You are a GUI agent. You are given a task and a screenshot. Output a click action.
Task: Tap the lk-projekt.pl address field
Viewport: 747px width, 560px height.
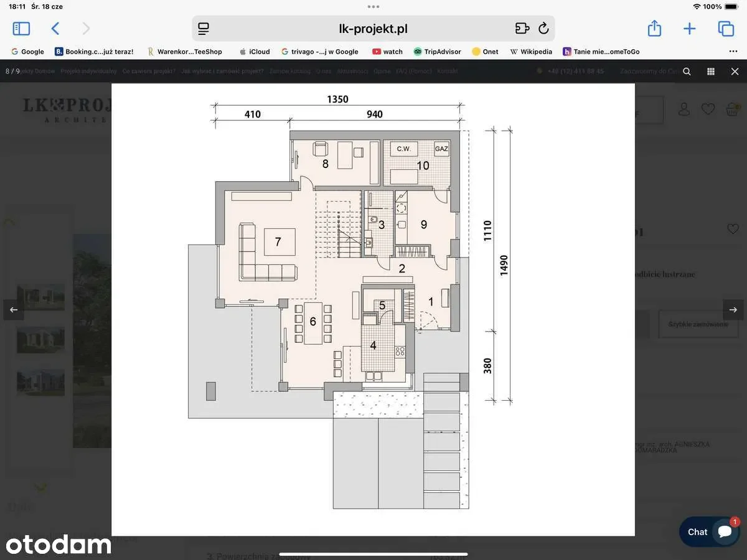(373, 29)
